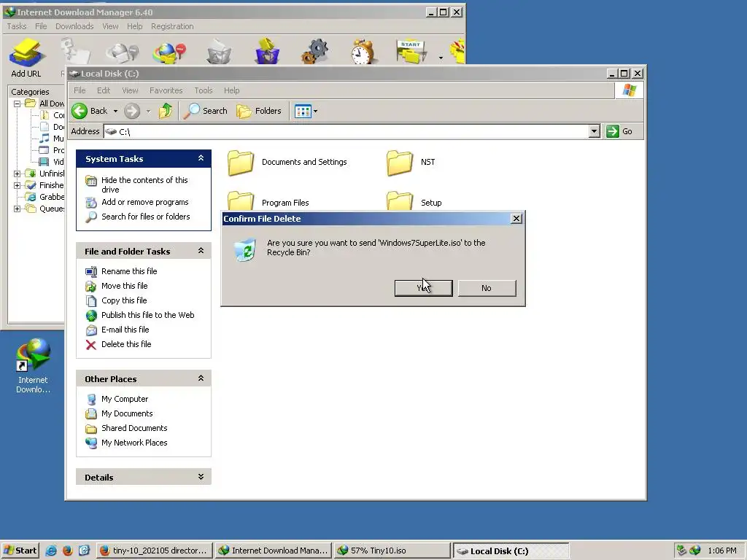Viewport: 747px width, 560px height.
Task: Collapse the Other Places panel
Action: click(201, 378)
